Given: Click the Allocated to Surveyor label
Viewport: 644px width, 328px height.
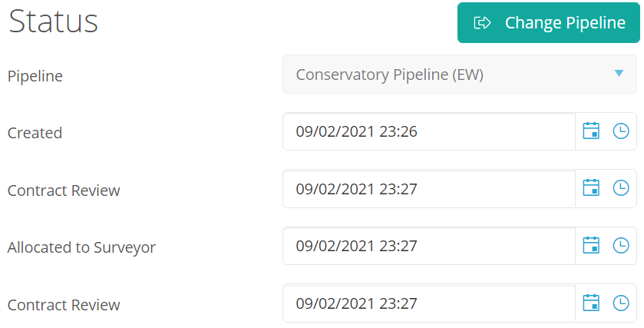Looking at the screenshot, I should (x=81, y=248).
